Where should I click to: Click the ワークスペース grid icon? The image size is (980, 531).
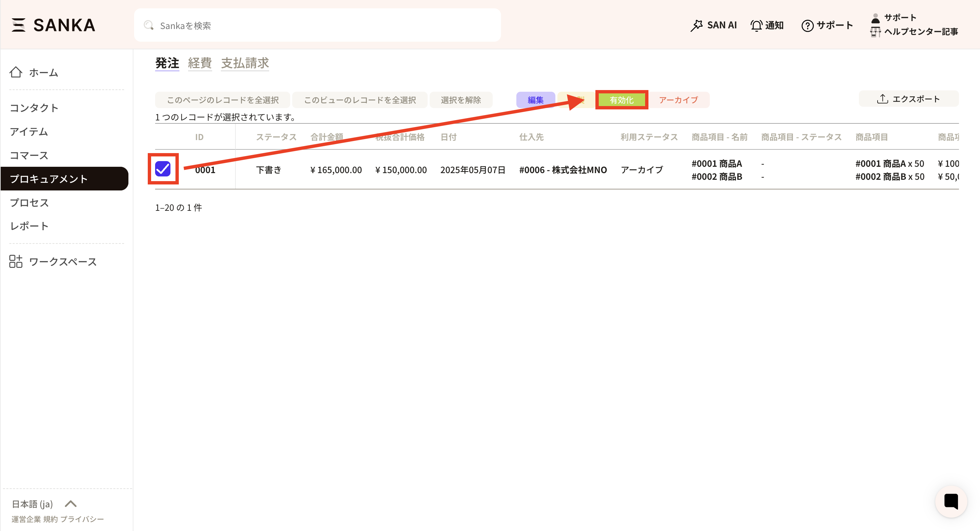[16, 261]
